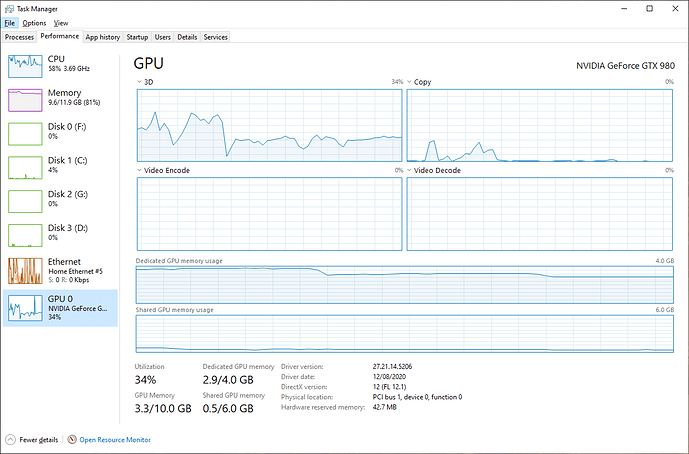This screenshot has width=689, height=454.
Task: Click the CPU label in sidebar
Action: pos(56,59)
